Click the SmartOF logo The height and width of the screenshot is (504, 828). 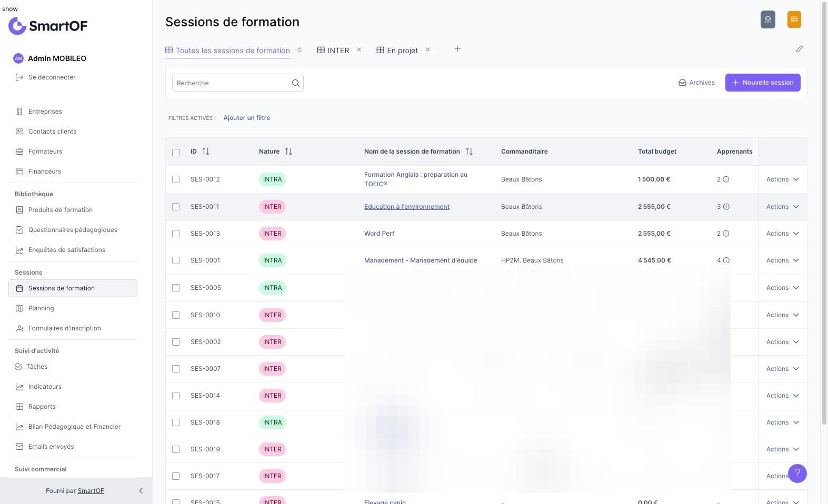click(x=48, y=26)
